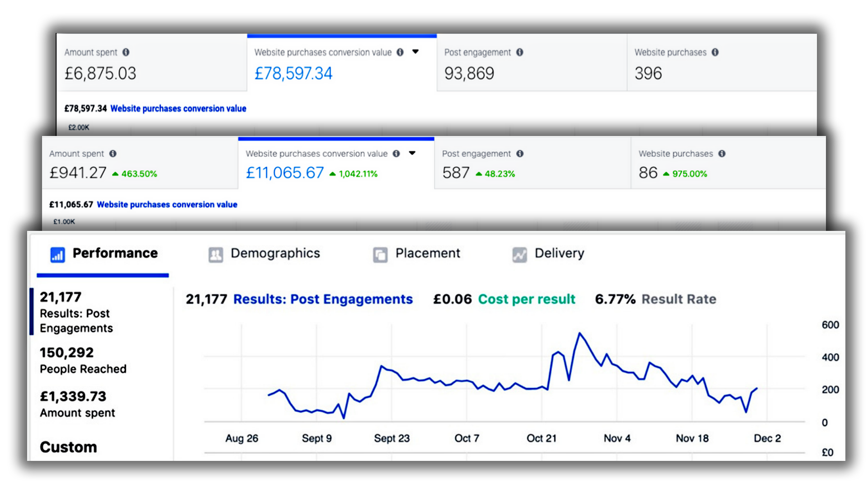Switch to the Demographics tab
Viewport: 868px width, 488px height.
[x=275, y=253]
